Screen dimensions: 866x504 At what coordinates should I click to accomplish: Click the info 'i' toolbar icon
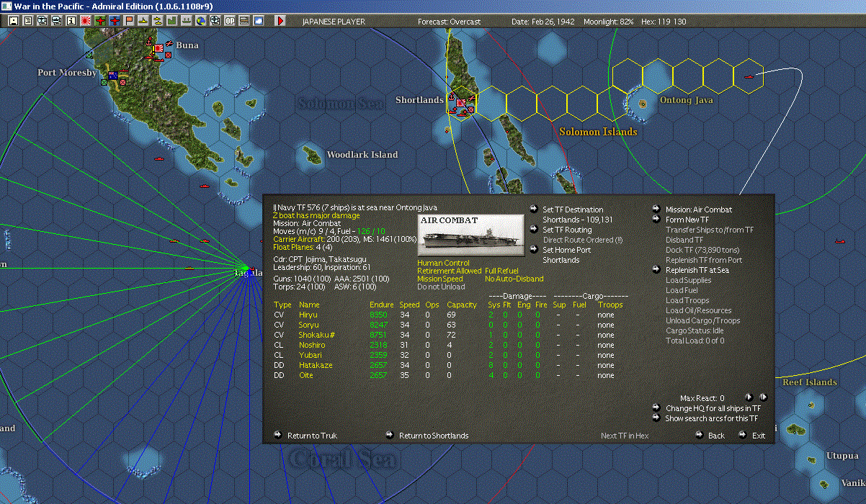71,21
